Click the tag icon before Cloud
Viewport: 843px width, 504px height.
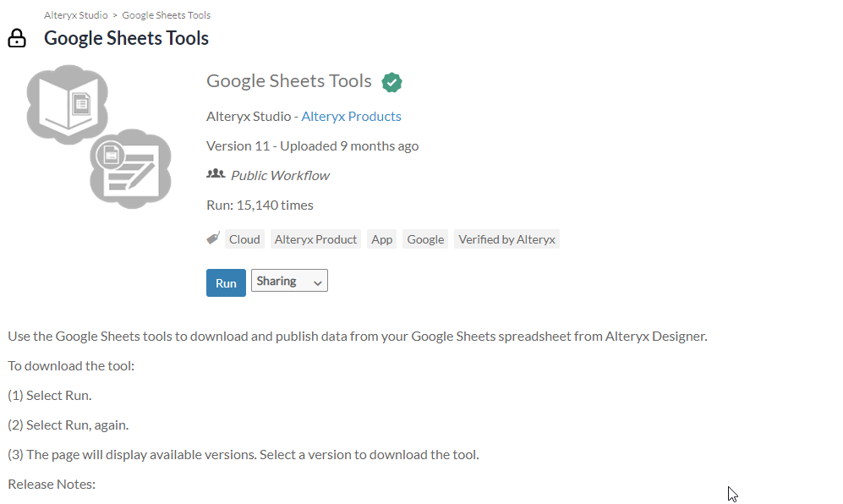[213, 238]
